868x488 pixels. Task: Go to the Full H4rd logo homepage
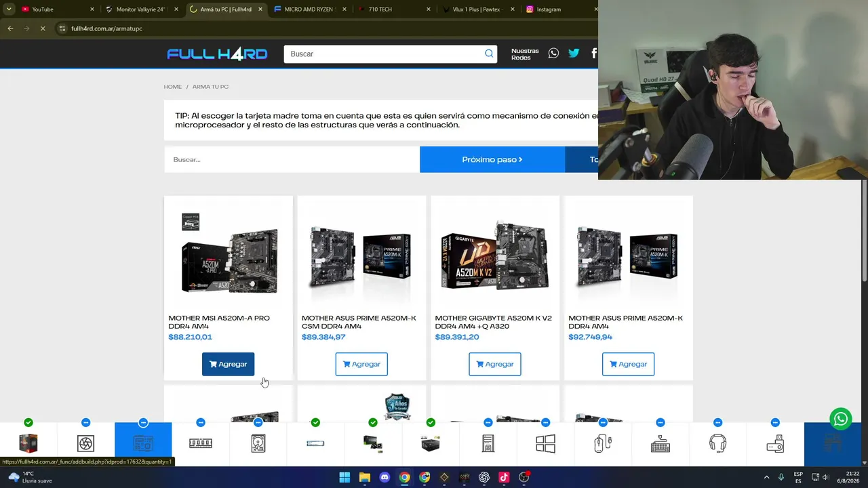[217, 54]
